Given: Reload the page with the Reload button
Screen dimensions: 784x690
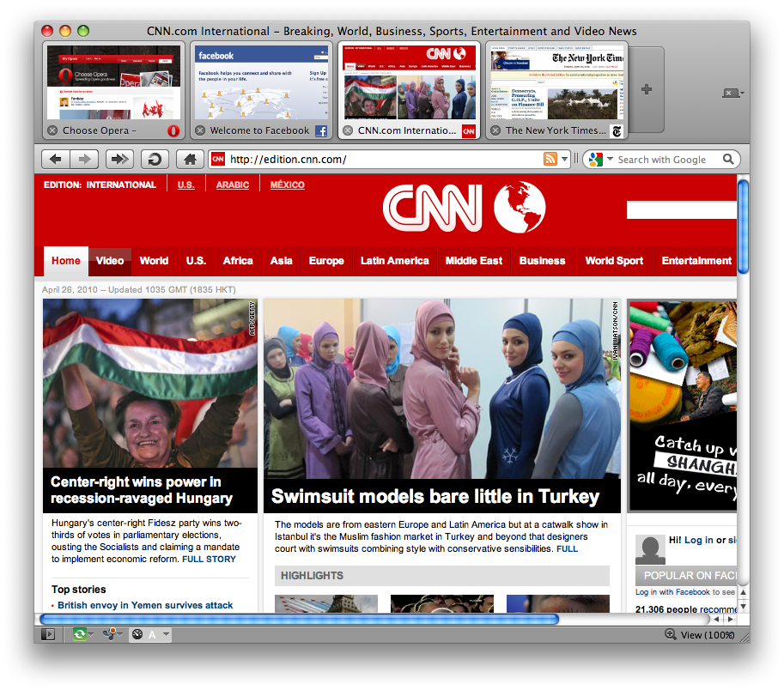Looking at the screenshot, I should 155,160.
